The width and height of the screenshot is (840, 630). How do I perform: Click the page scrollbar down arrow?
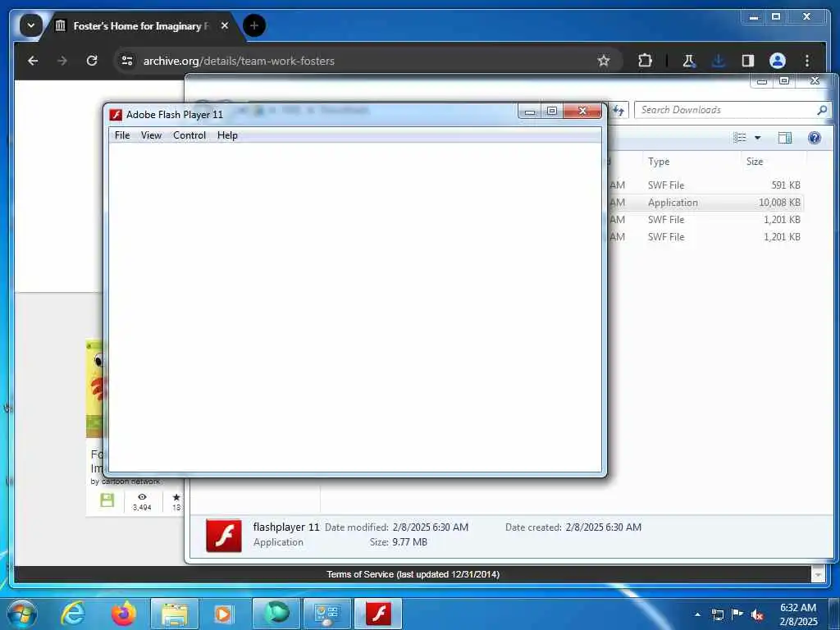(x=818, y=574)
